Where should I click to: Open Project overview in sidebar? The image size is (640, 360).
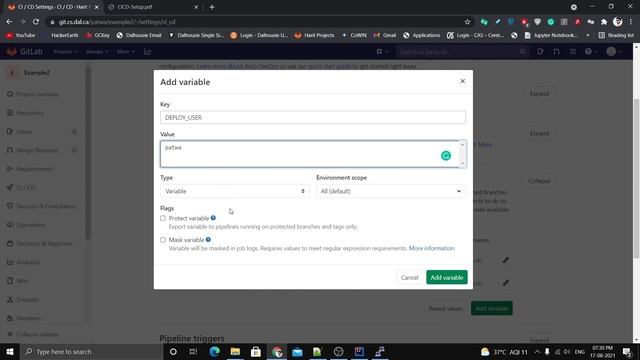[38, 94]
